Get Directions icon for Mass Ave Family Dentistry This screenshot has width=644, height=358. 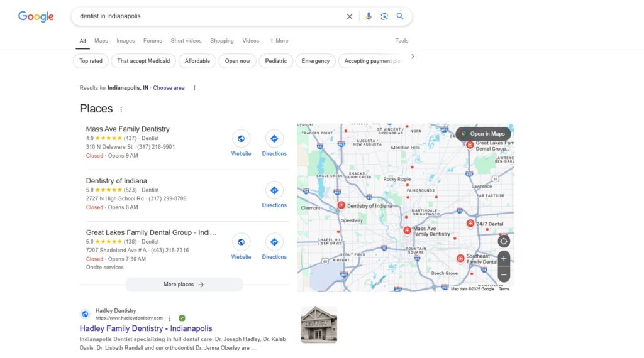tap(274, 139)
